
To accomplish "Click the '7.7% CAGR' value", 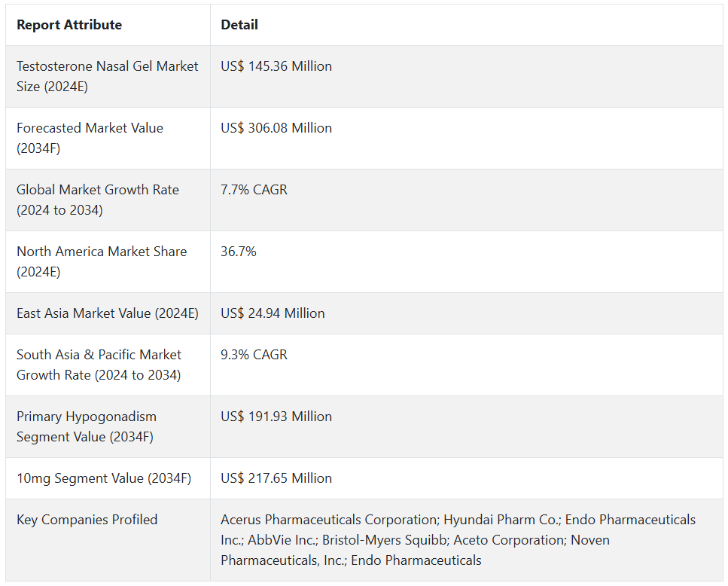I will point(254,190).
